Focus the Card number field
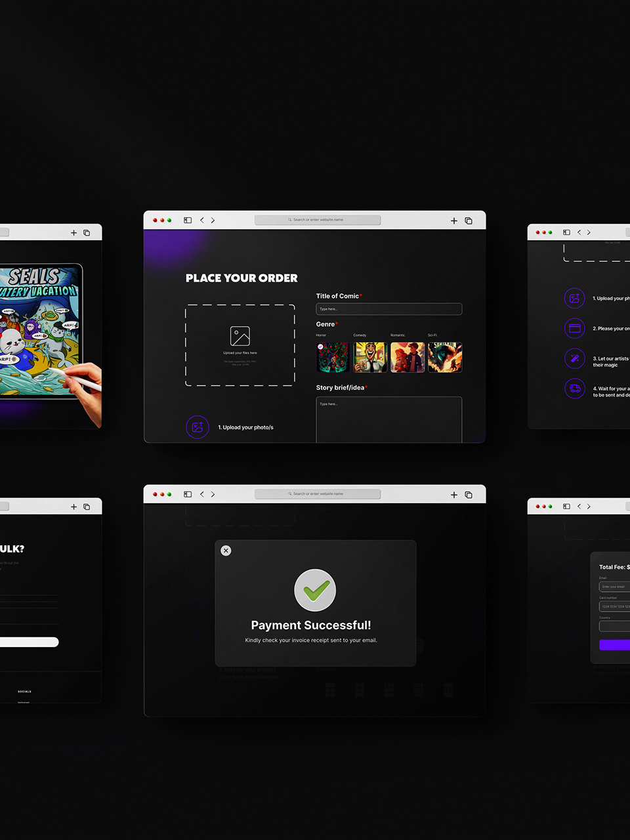Viewport: 630px width, 840px height. pos(615,606)
